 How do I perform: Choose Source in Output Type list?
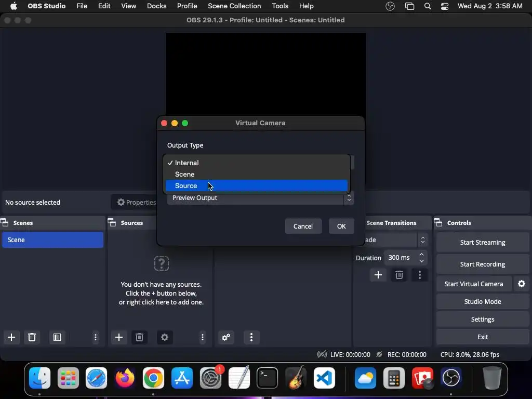(257, 185)
